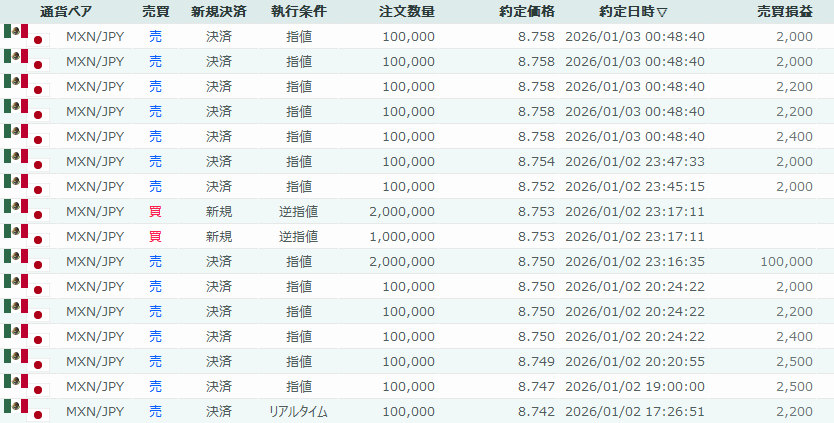Viewport: 834px width, 423px height.
Task: Click the flag icon on the 2,000,000 buy row
Action: tap(26, 211)
